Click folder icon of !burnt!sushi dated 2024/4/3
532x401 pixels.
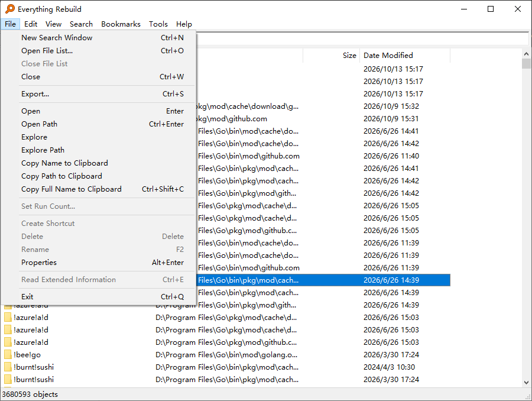pyautogui.click(x=8, y=367)
